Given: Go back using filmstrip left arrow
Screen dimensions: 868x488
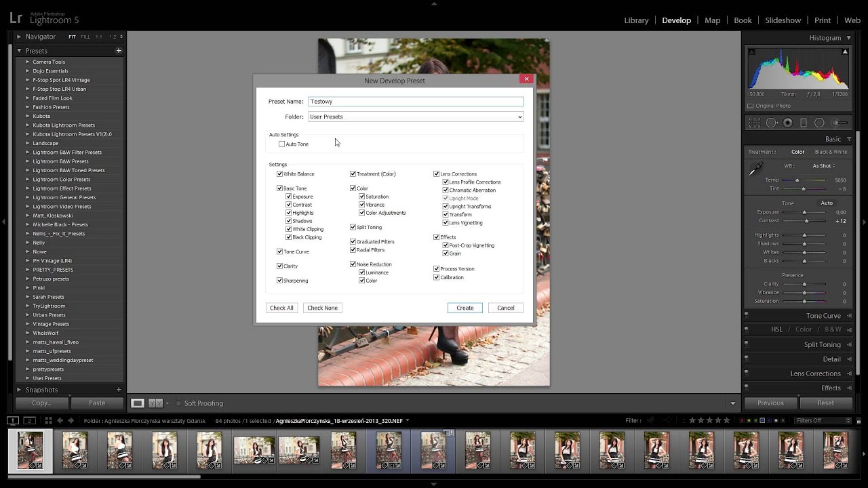Looking at the screenshot, I should pos(60,421).
